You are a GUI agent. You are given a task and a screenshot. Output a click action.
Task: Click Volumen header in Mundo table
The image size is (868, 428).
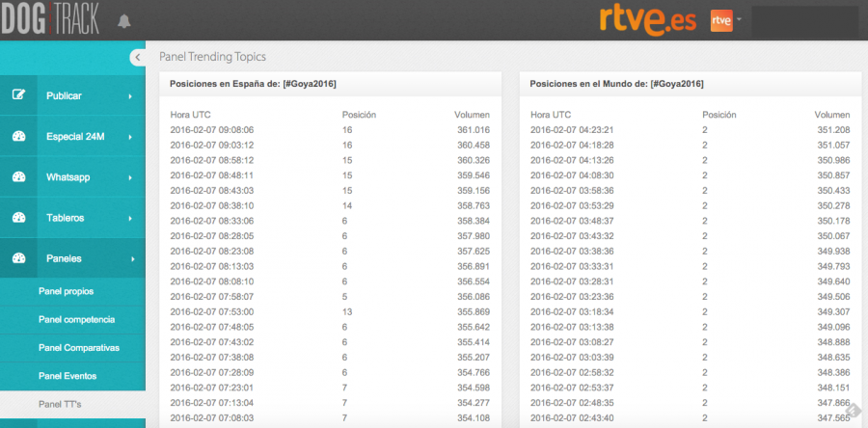point(832,115)
